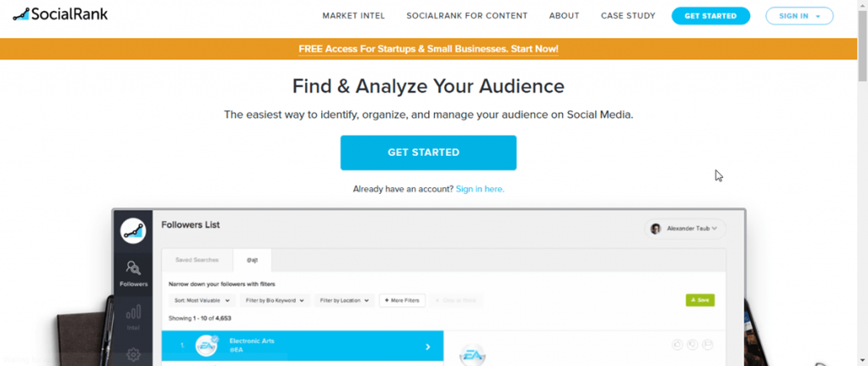Viewport: 868px width, 366px height.
Task: Click Alexander Taub's avatar photo
Action: 656,229
